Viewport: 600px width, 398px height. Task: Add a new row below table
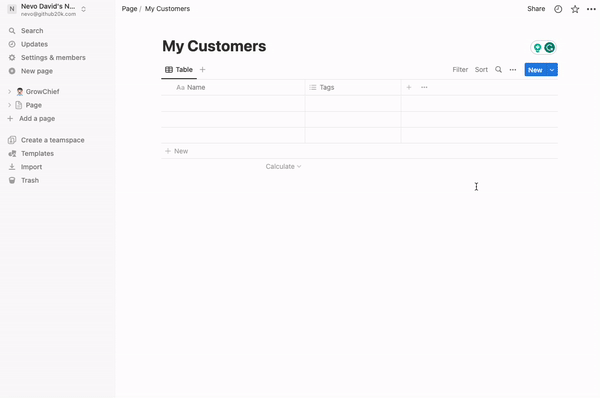coord(359,151)
